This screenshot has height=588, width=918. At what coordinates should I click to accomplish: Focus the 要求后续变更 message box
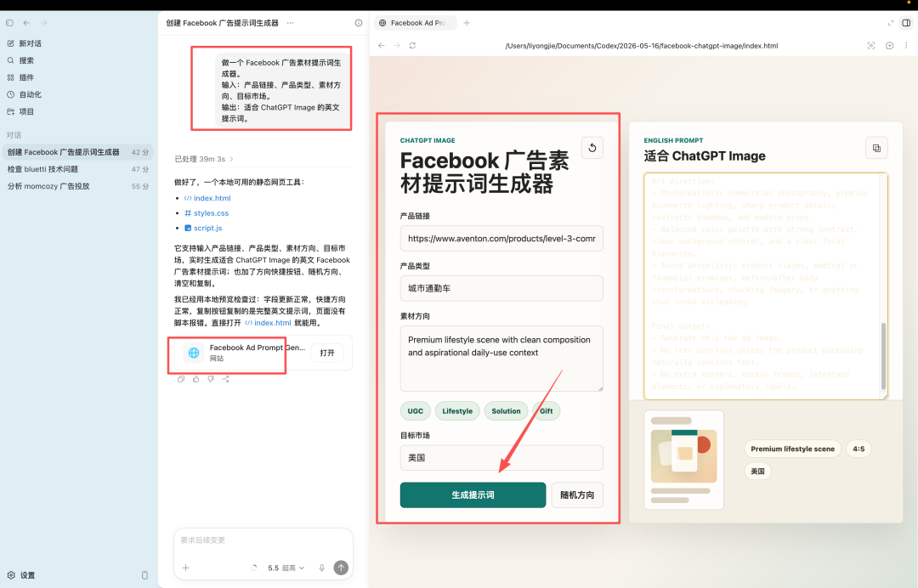(263, 540)
